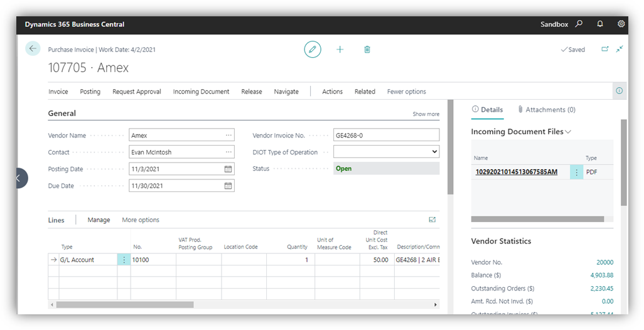Open Manage in Lines section
The width and height of the screenshot is (644, 330).
(99, 220)
